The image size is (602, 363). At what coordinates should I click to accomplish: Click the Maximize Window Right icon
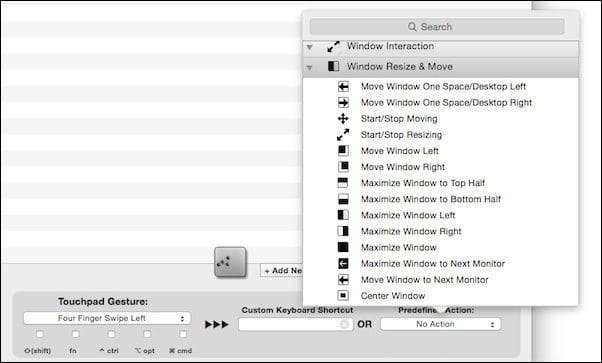343,231
